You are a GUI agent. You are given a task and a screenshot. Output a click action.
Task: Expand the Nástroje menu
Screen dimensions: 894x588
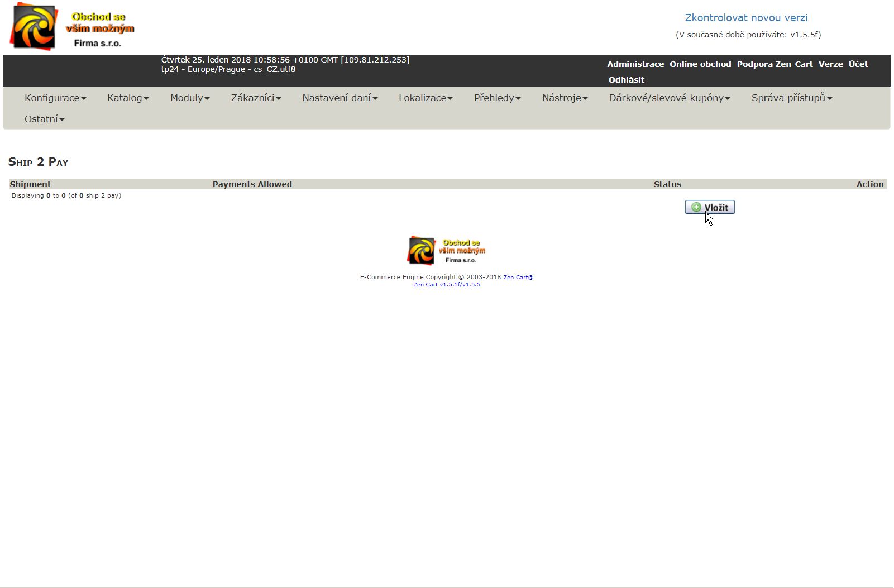point(565,98)
